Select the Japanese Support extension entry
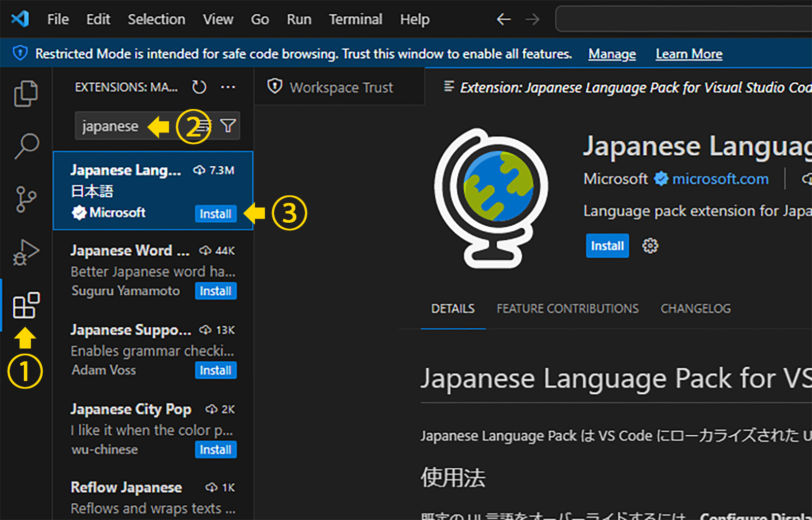Screen dimensions: 812x520 click(153, 349)
